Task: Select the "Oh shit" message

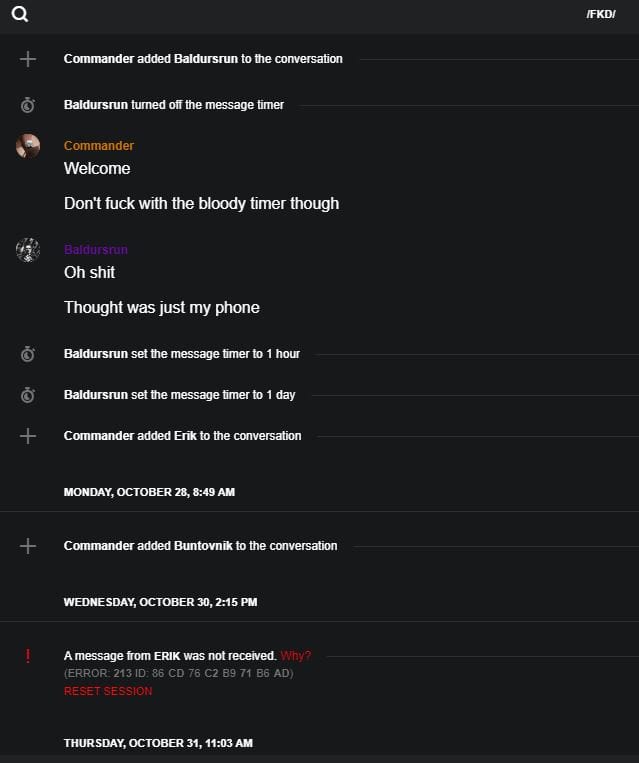Action: [89, 272]
